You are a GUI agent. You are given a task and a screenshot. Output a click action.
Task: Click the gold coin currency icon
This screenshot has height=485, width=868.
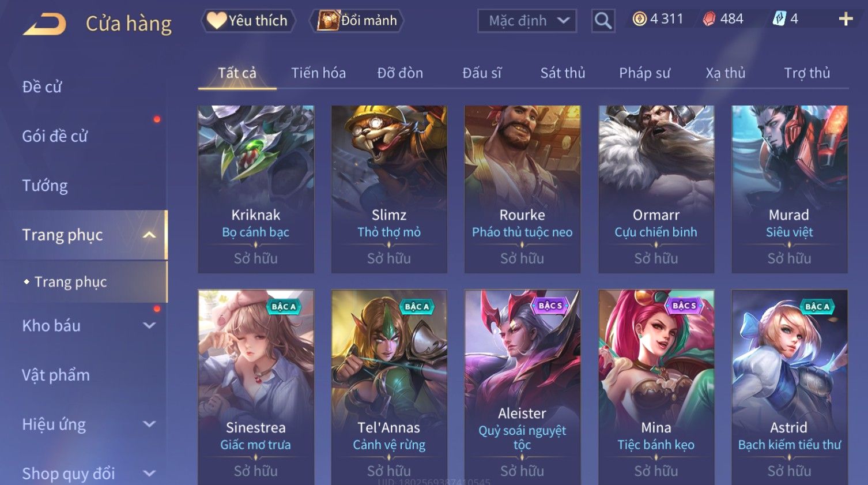(x=639, y=19)
